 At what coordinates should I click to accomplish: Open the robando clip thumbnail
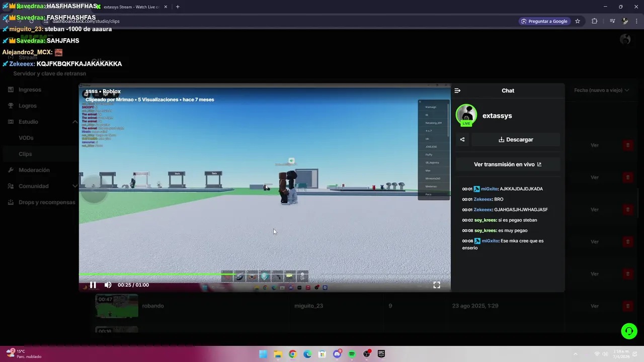coord(117,306)
